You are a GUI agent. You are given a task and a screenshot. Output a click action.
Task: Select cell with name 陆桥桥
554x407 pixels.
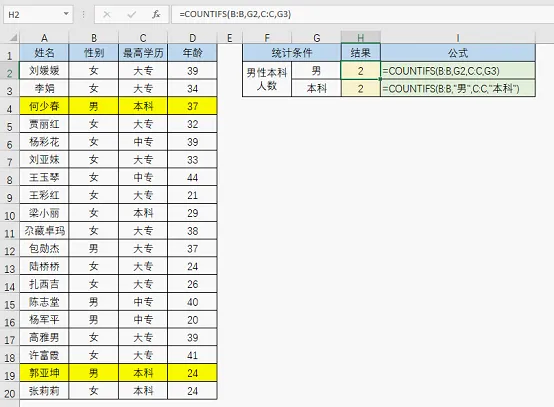click(44, 266)
